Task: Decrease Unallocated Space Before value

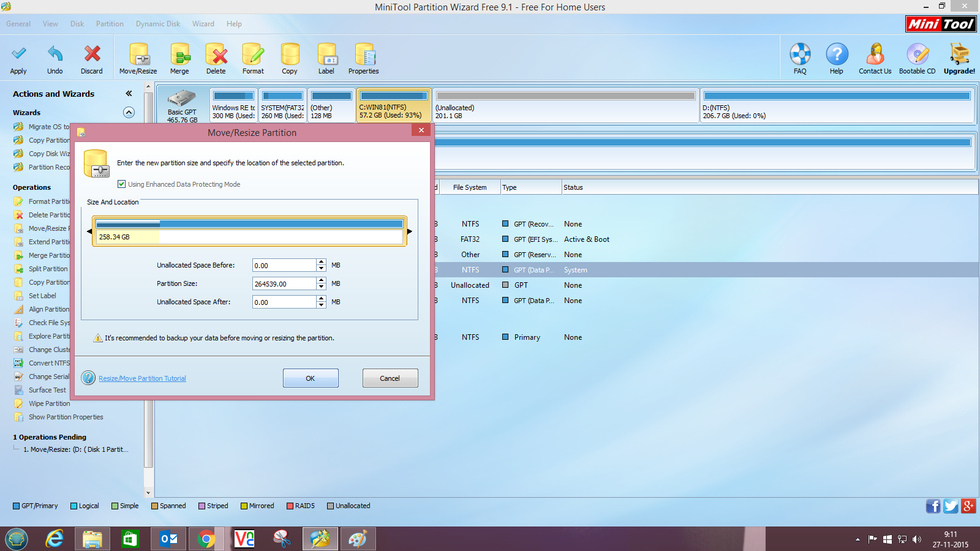Action: click(x=321, y=268)
